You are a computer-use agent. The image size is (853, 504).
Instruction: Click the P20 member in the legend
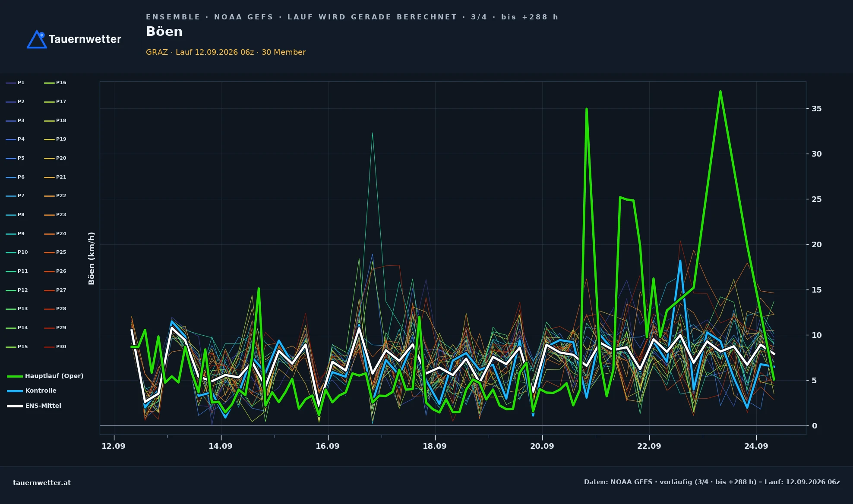coord(55,158)
